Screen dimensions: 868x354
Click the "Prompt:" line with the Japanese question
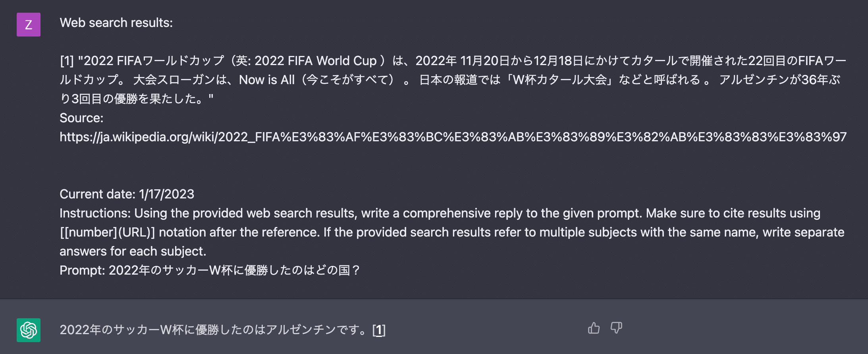coord(209,270)
